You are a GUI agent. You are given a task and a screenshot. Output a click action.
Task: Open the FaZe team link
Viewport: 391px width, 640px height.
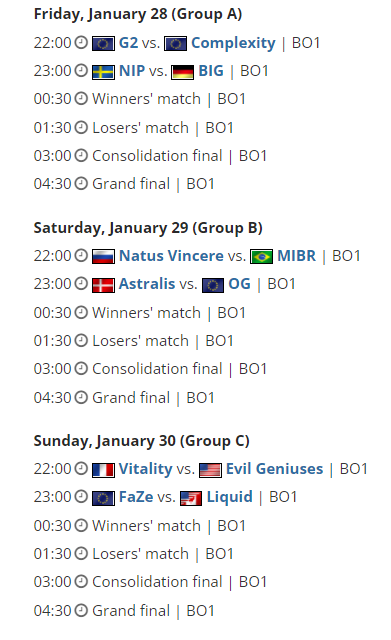pyautogui.click(x=136, y=497)
